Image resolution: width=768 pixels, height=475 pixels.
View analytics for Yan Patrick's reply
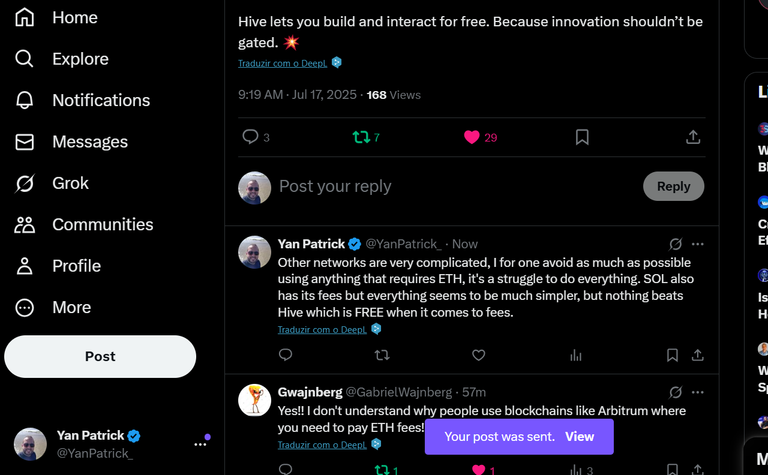pos(576,355)
